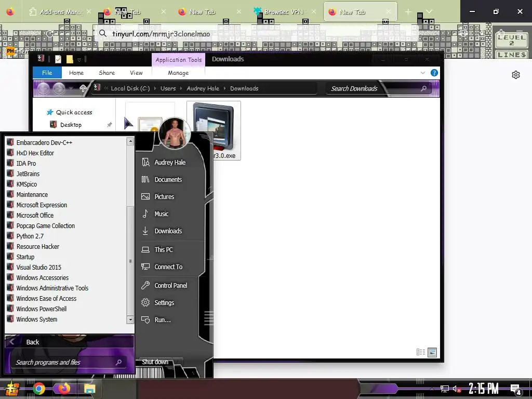
Task: Click the start menu search magnifier icon
Action: (x=119, y=362)
